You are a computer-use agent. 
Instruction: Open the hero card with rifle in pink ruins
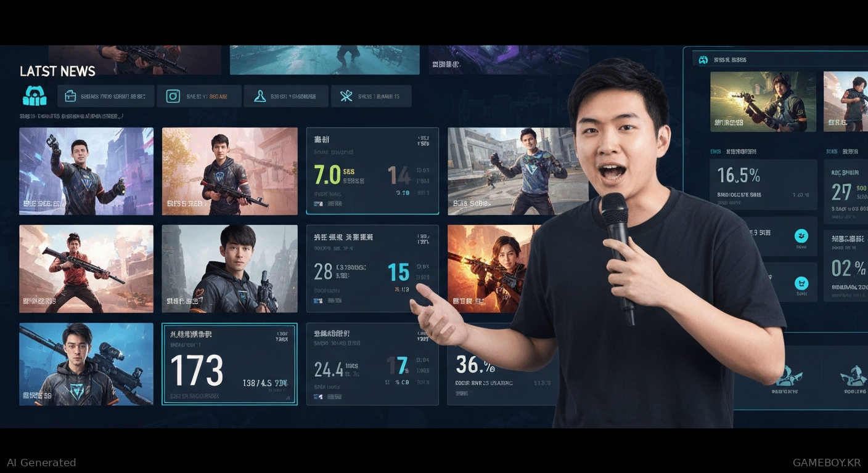229,171
